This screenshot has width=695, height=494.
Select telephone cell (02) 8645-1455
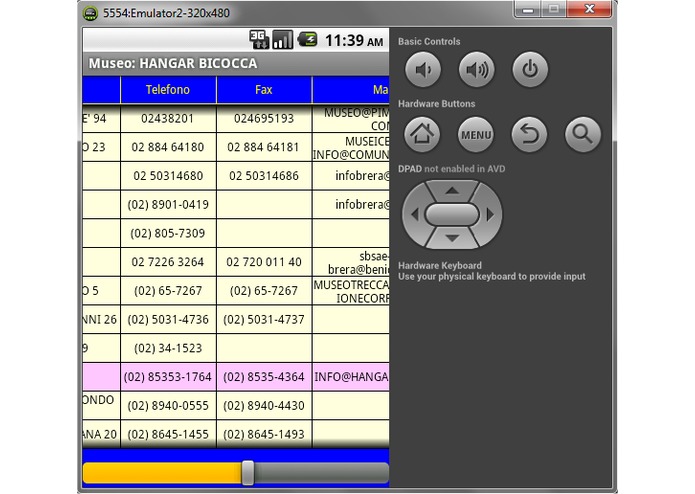pyautogui.click(x=168, y=434)
